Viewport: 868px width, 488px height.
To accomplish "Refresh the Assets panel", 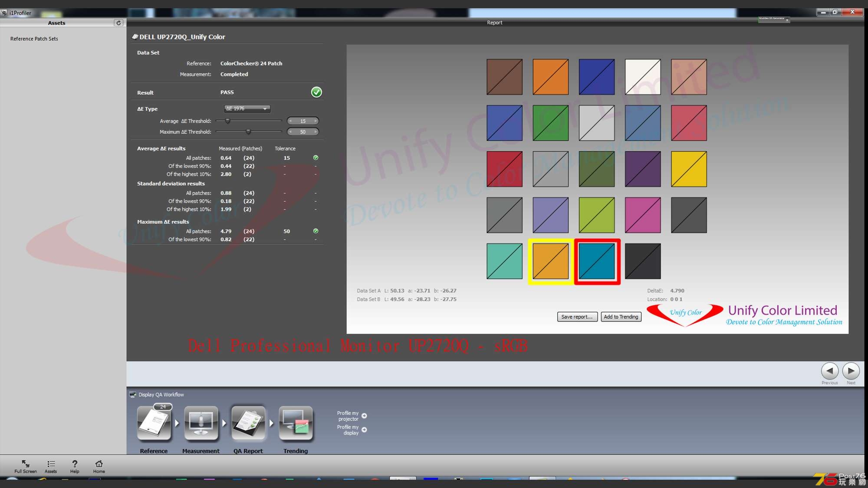I will coord(118,23).
